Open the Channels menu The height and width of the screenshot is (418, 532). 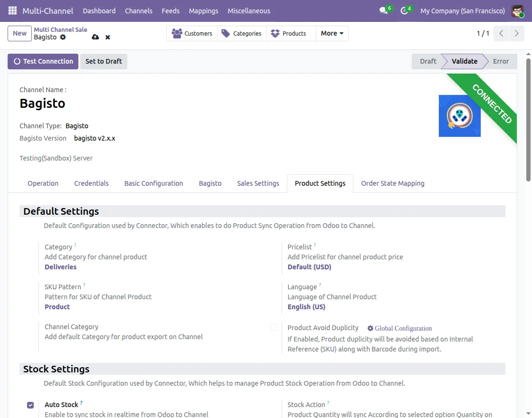(x=138, y=11)
